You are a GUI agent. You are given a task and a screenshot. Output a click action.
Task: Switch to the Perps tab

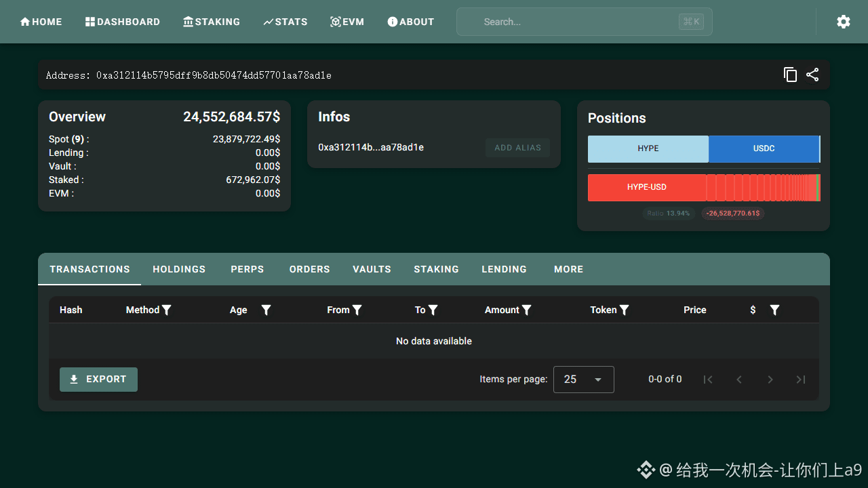click(x=248, y=269)
